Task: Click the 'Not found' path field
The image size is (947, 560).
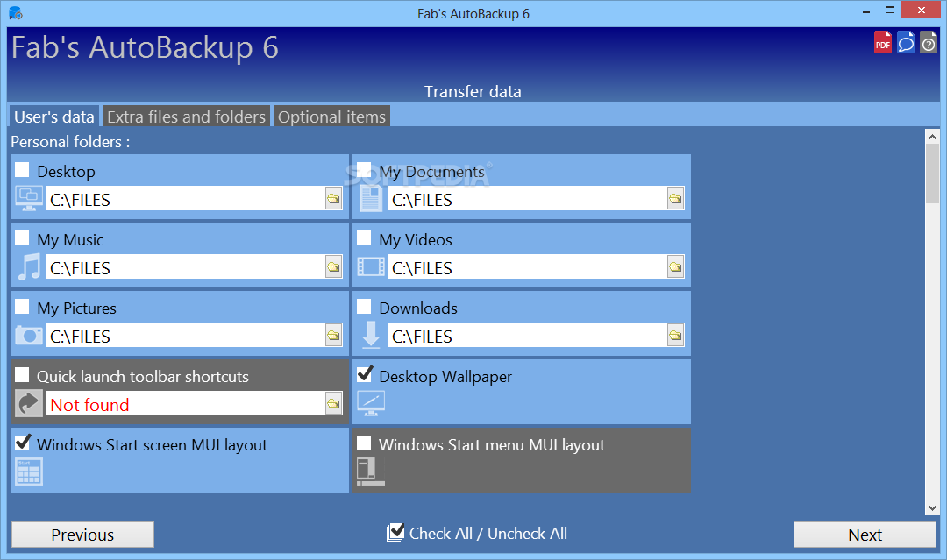Action: (185, 403)
